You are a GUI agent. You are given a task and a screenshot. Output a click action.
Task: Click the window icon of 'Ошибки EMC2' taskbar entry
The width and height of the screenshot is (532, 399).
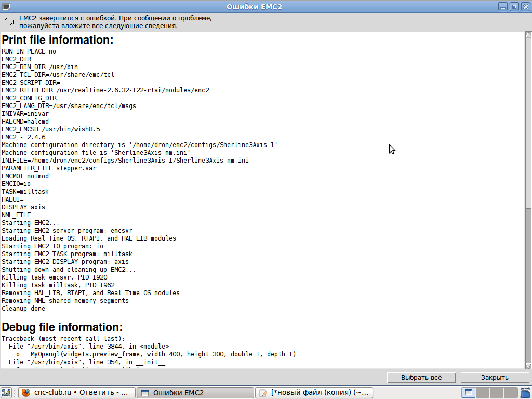(x=145, y=393)
